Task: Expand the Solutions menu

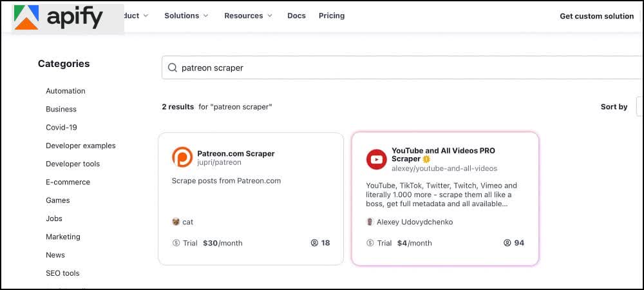Action: tap(186, 15)
